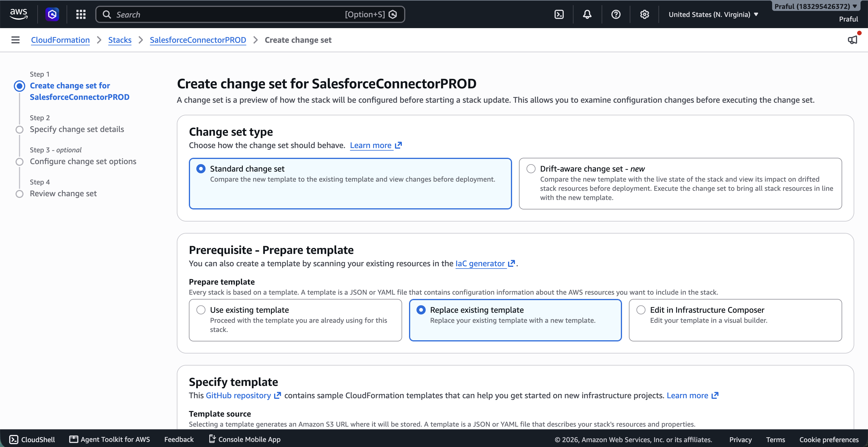Open Learn more link in Specify template

point(692,395)
